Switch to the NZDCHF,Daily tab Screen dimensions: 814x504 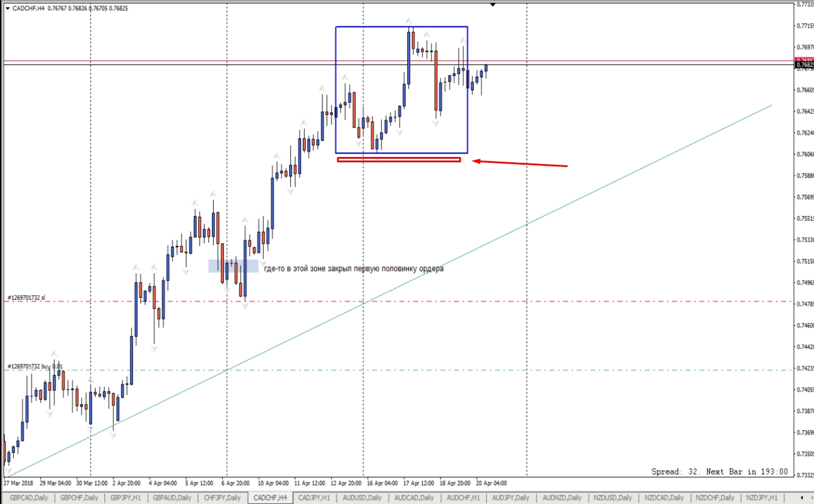coord(715,498)
